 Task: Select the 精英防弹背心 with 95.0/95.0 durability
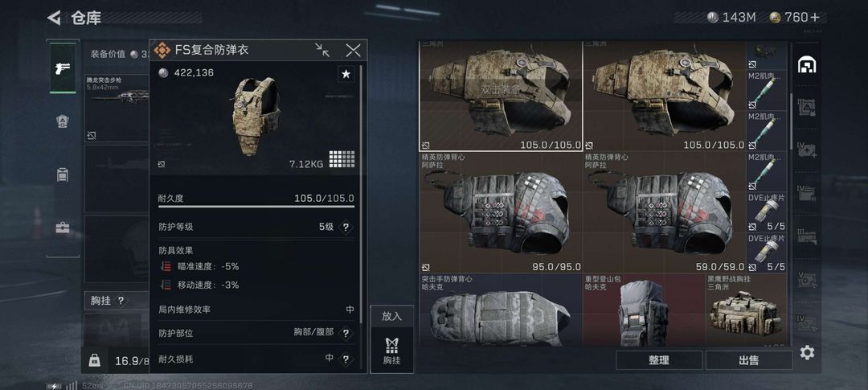(x=501, y=213)
